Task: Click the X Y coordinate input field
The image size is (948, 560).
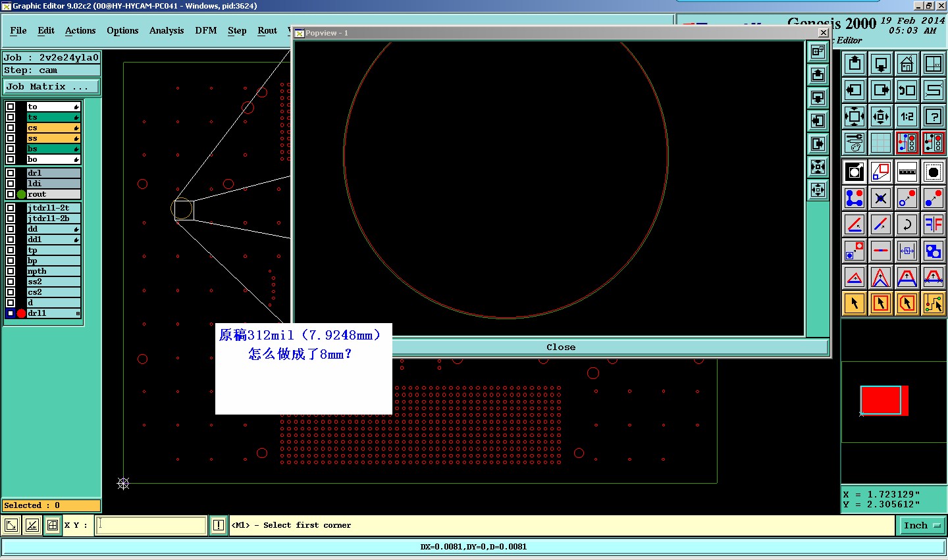Action: pos(151,525)
